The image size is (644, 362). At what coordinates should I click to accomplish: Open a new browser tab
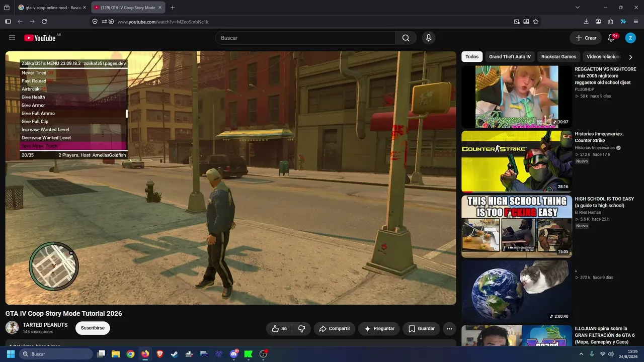173,8
